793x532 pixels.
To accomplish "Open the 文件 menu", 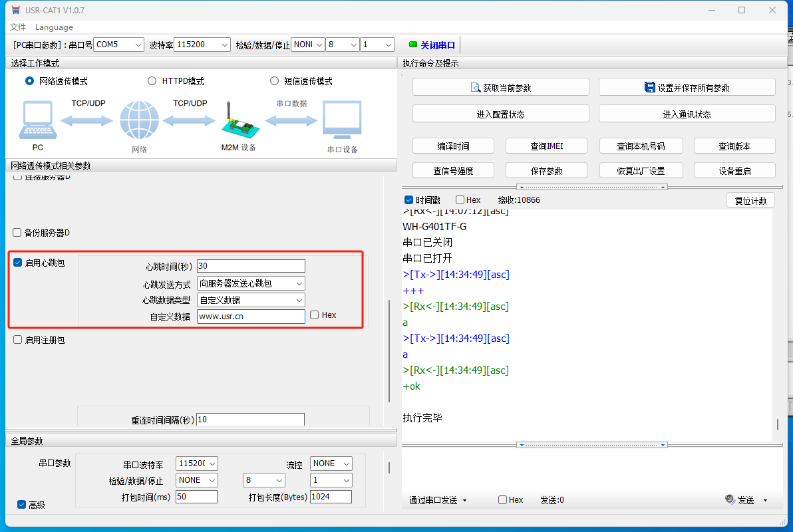I will pos(18,27).
